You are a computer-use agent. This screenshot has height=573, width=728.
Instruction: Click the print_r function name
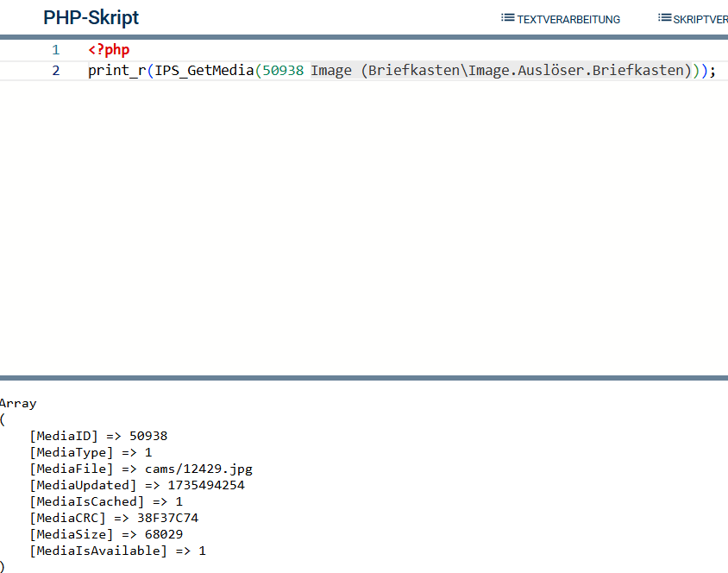[x=117, y=71]
